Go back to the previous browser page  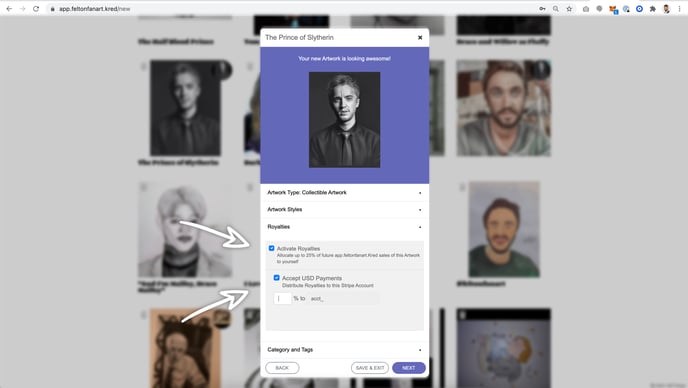click(9, 9)
